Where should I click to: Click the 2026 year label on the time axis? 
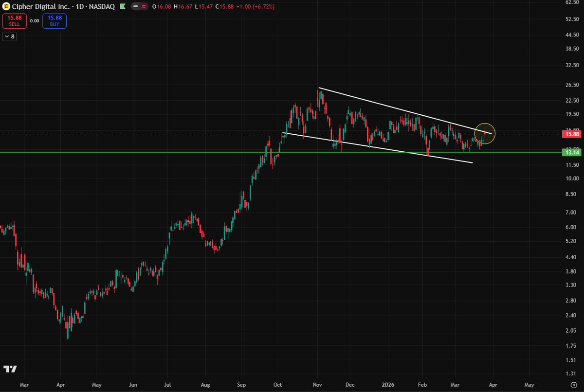click(389, 385)
